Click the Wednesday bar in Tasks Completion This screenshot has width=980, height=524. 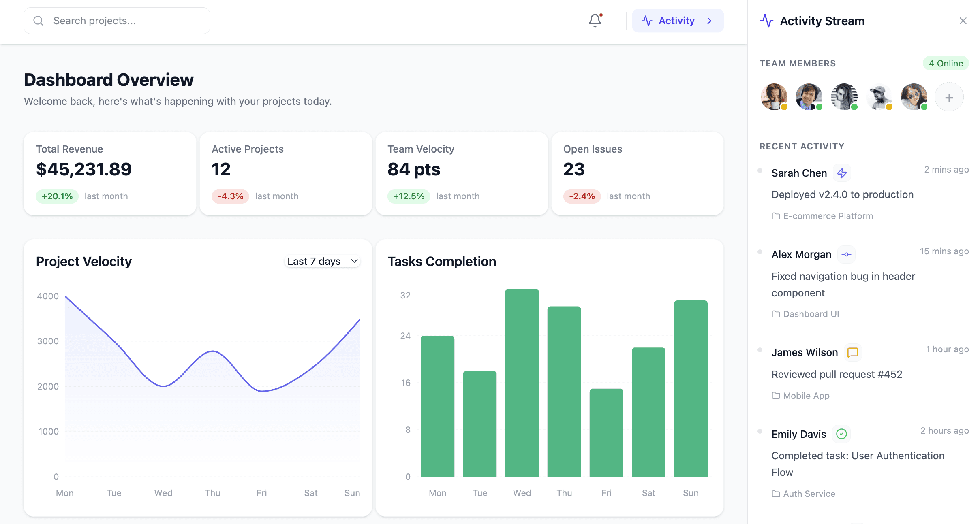(522, 382)
